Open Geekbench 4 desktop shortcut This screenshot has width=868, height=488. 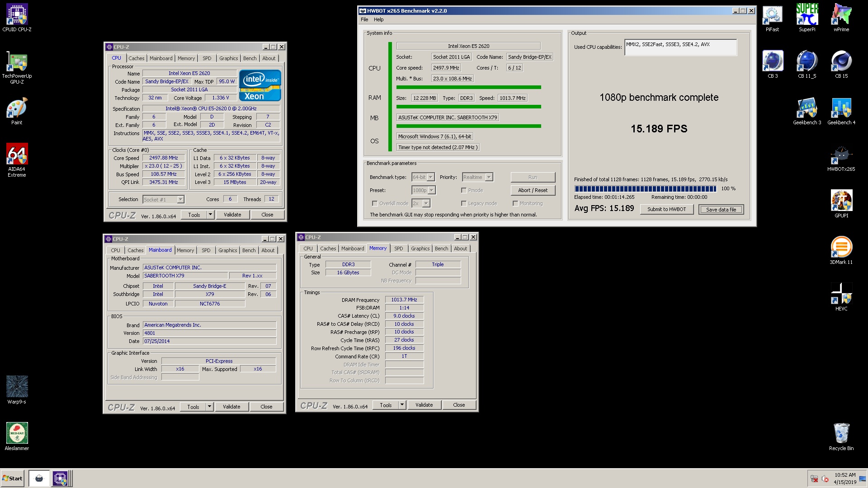(x=841, y=111)
